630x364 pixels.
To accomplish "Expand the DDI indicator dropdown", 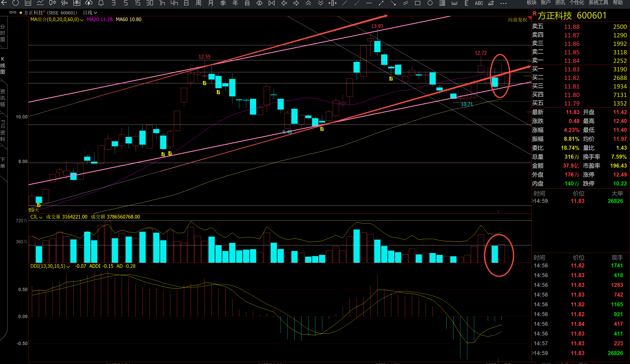I will coord(68,266).
